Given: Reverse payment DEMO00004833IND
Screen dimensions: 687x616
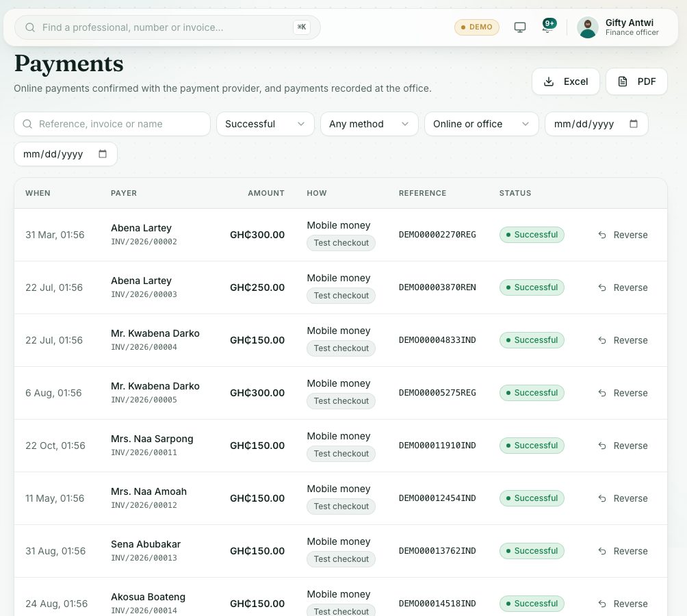Looking at the screenshot, I should click(x=623, y=340).
